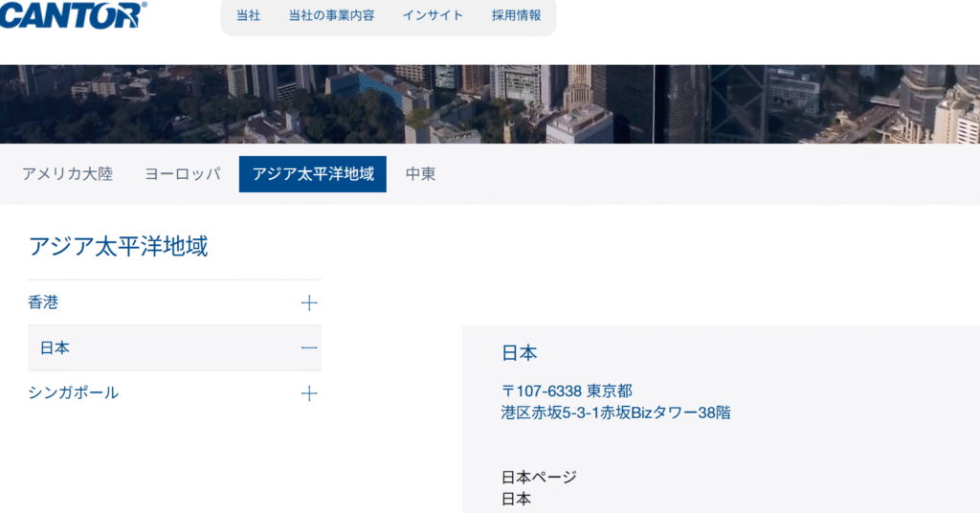Click the アジア太平洋地域 section heading

point(118,246)
